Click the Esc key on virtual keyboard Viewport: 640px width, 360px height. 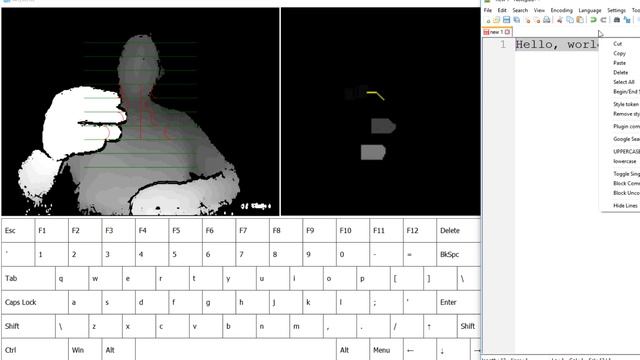(x=18, y=231)
